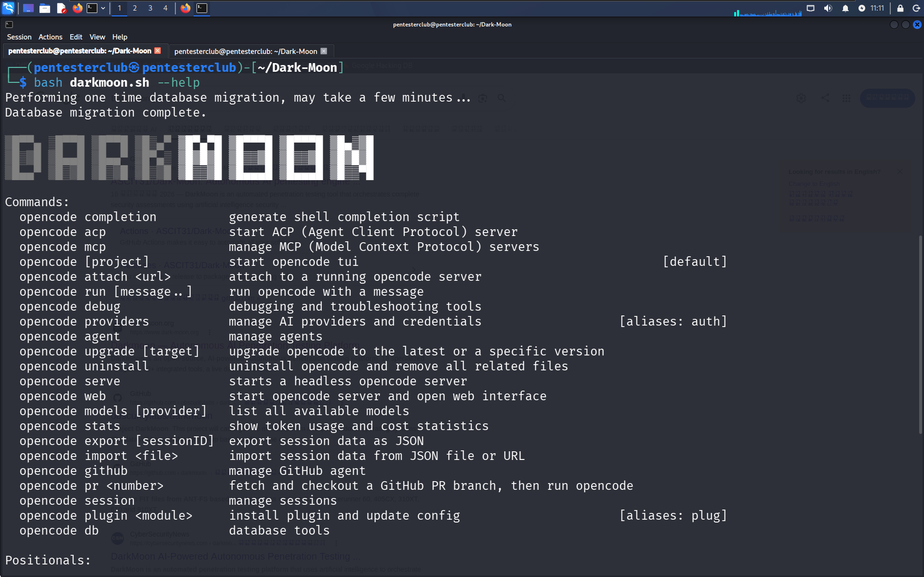Viewport: 924px width, 577px height.
Task: Open the Help menu
Action: coord(120,37)
